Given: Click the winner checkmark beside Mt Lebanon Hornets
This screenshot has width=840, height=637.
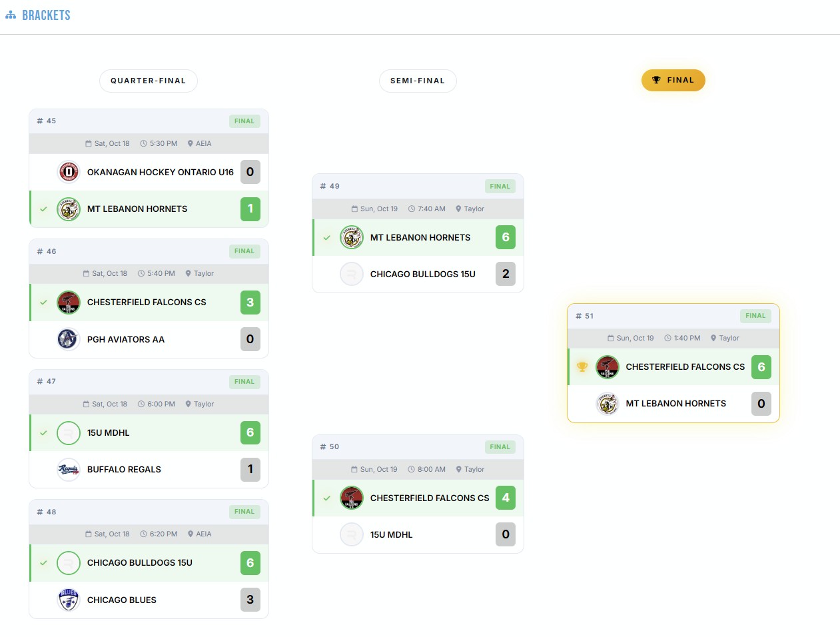Looking at the screenshot, I should tap(43, 209).
